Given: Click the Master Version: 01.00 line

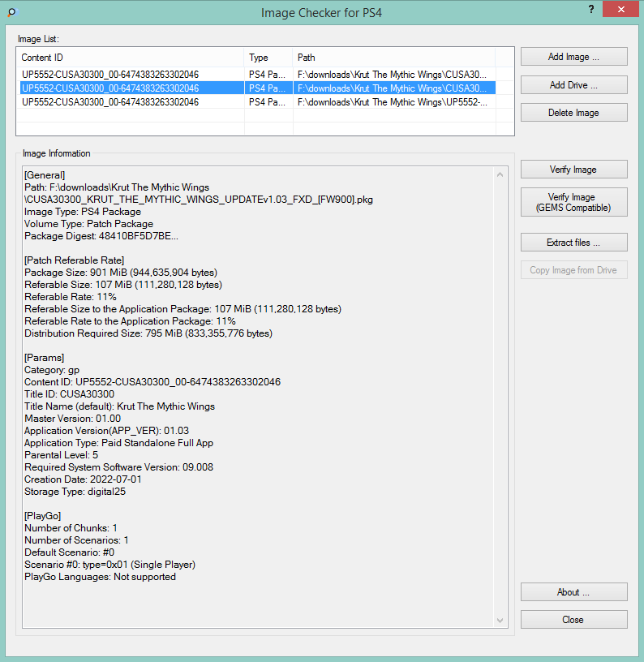Looking at the screenshot, I should tap(72, 419).
